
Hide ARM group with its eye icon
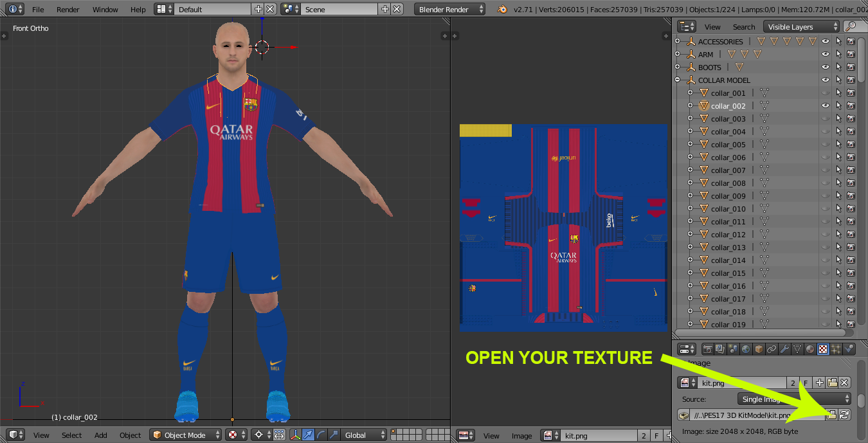tap(826, 55)
